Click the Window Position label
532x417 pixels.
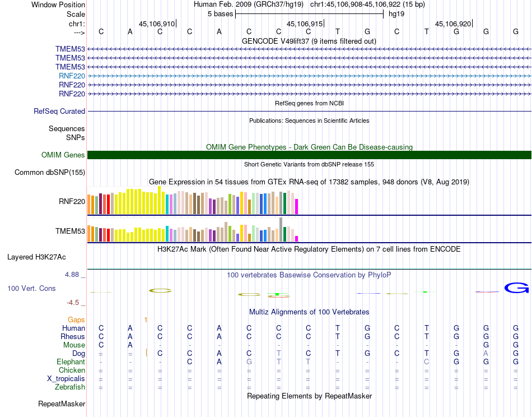pyautogui.click(x=58, y=4)
